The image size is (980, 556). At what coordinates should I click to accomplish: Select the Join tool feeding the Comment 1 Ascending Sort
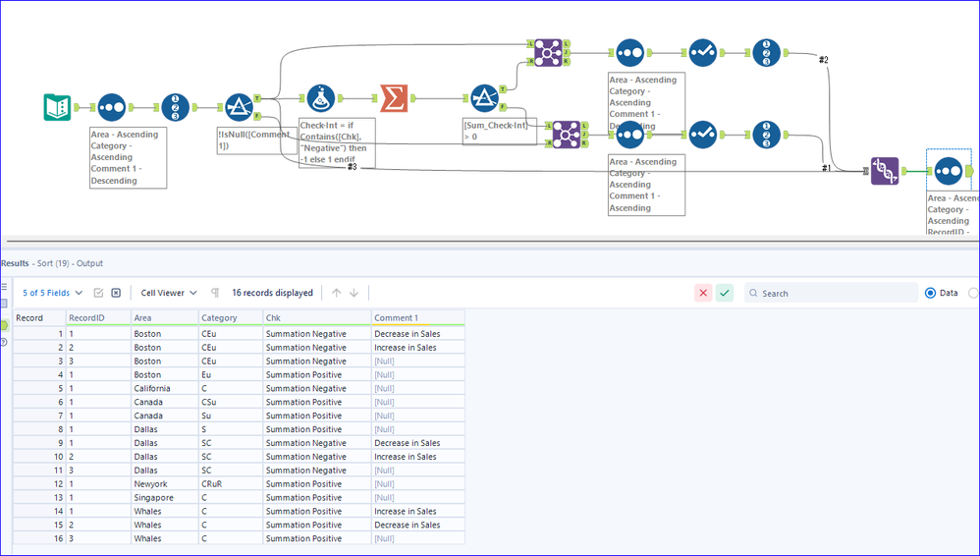567,135
